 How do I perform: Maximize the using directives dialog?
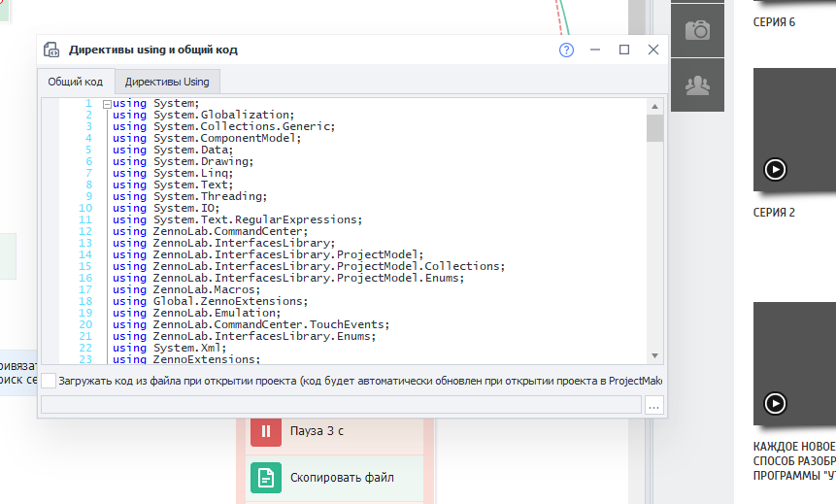click(624, 50)
